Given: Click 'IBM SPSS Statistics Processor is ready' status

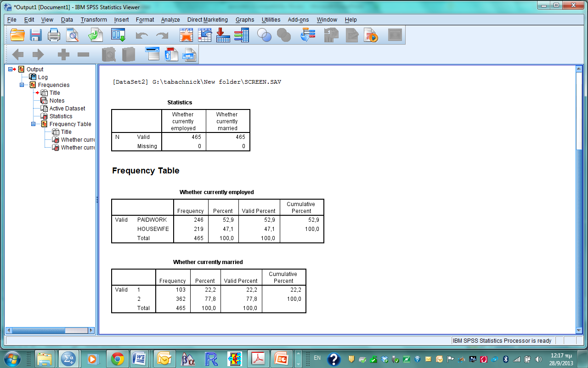Looking at the screenshot, I should point(502,341).
